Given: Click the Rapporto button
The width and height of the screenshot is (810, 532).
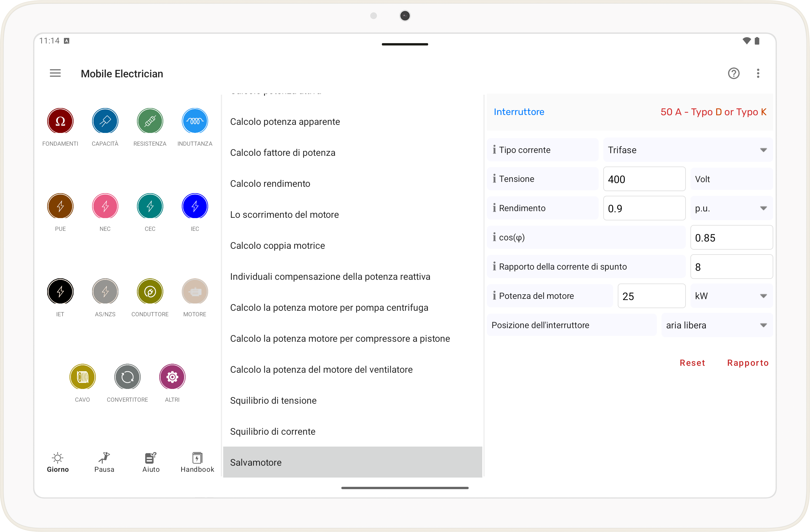Looking at the screenshot, I should click(x=747, y=363).
